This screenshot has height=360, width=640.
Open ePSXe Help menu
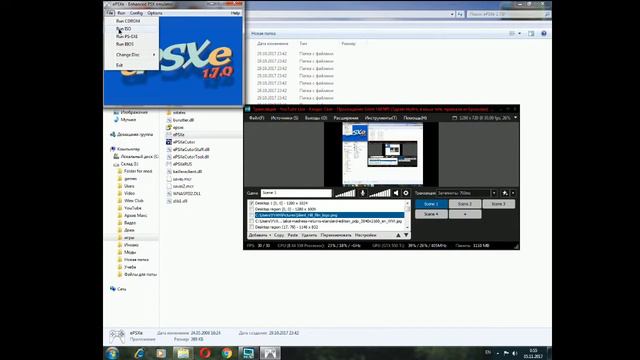point(235,13)
